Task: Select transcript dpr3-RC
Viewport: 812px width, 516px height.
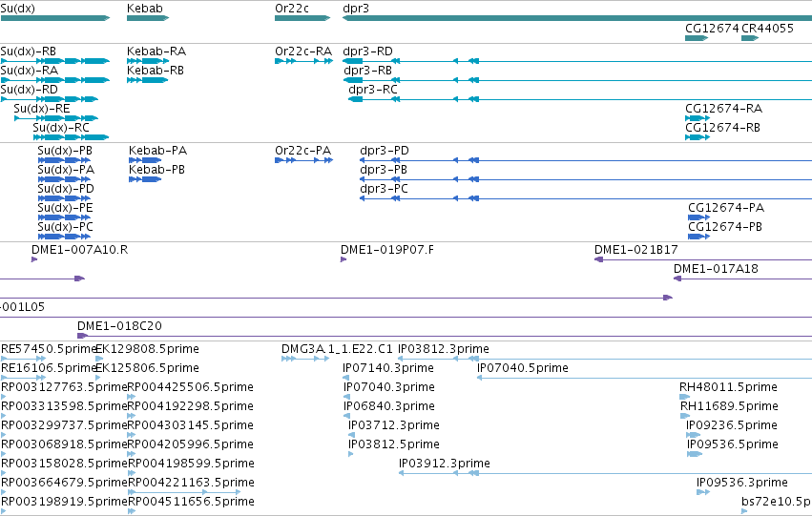Action: pos(580,99)
